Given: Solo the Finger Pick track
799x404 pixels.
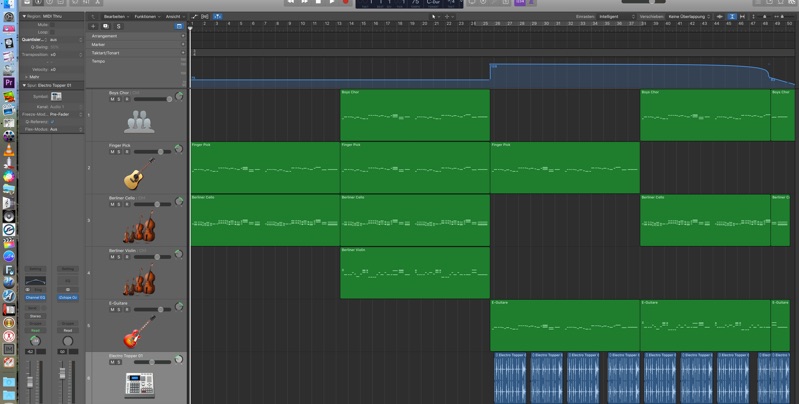Looking at the screenshot, I should 119,152.
